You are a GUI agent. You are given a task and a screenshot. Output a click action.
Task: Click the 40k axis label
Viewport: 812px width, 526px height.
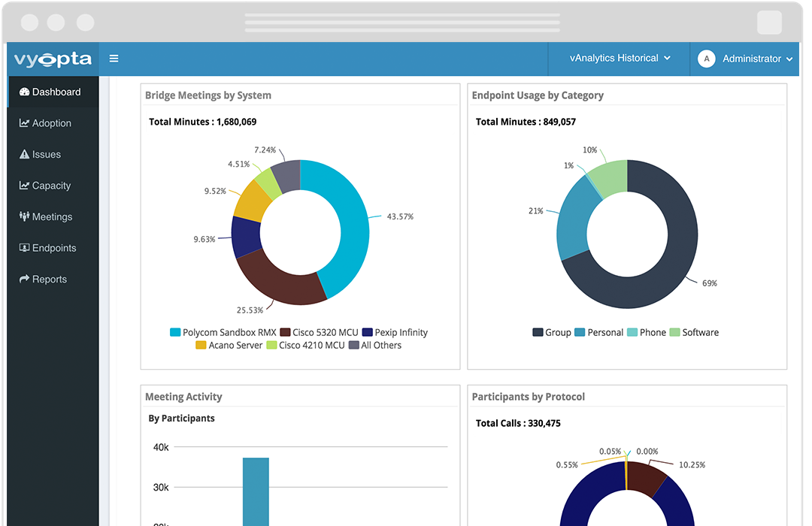(x=161, y=447)
